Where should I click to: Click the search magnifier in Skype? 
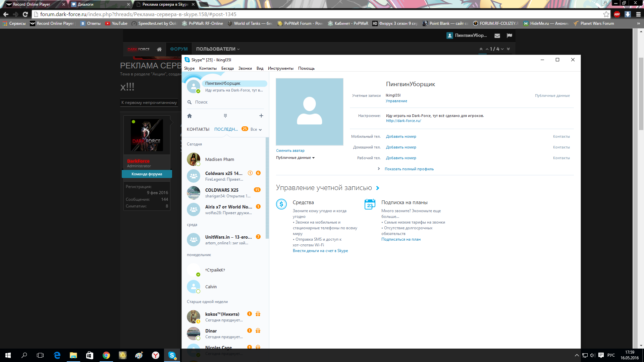[190, 102]
